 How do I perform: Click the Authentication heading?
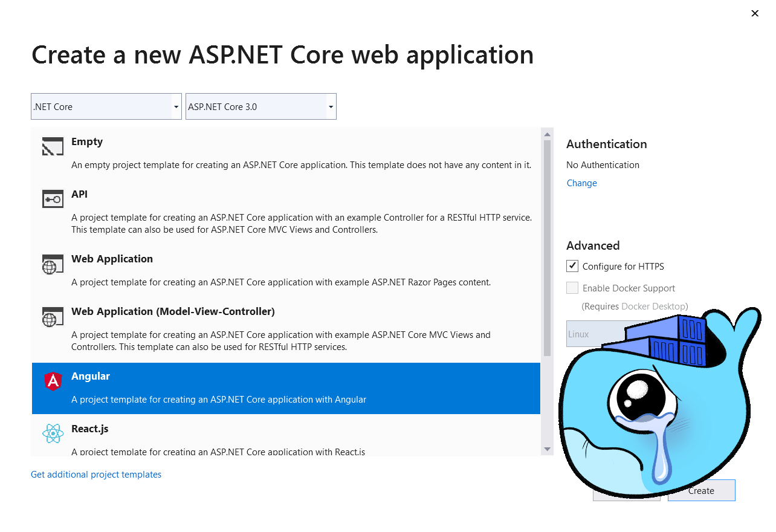point(607,144)
